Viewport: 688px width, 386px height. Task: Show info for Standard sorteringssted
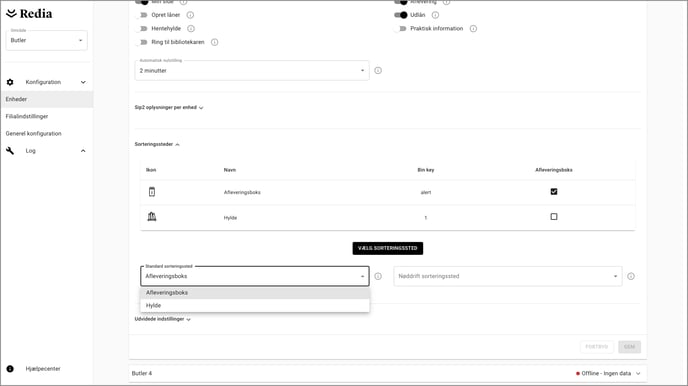(378, 276)
